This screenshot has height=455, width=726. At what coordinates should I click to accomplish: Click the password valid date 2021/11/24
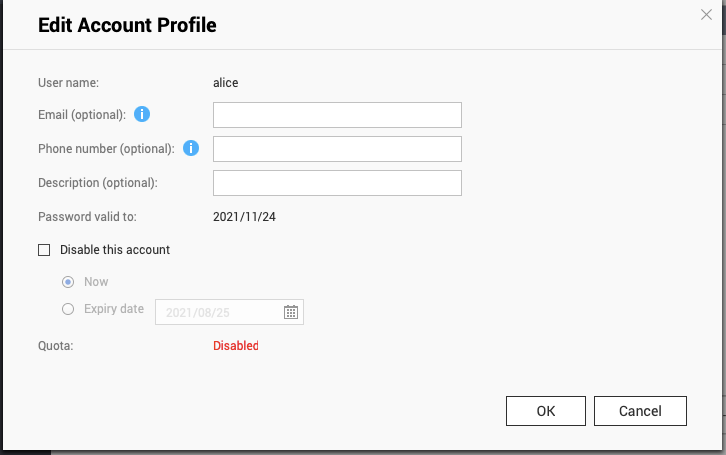click(244, 216)
